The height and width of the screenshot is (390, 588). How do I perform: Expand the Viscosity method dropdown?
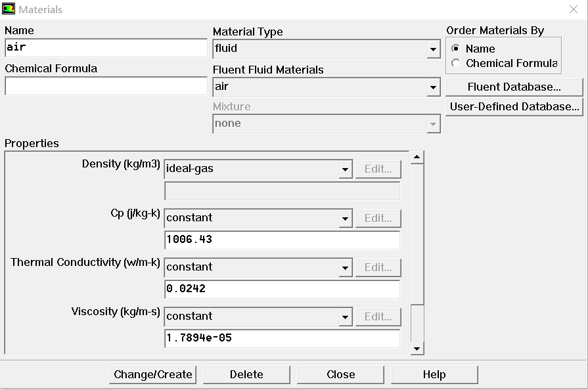point(346,317)
